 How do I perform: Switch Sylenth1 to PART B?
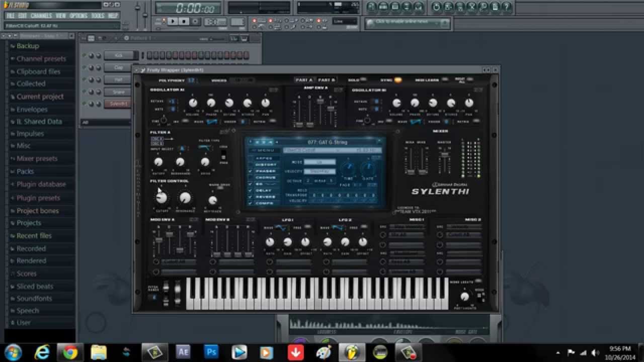pos(326,80)
